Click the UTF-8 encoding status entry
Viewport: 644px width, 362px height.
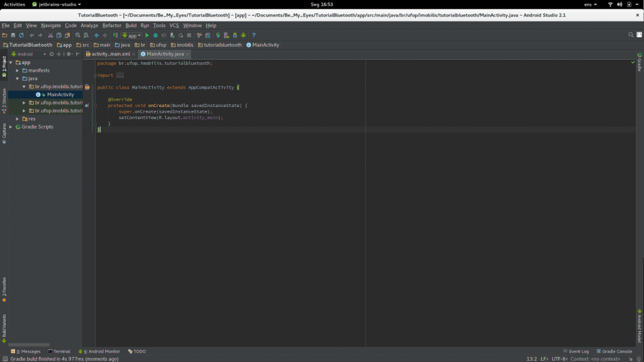[560, 359]
